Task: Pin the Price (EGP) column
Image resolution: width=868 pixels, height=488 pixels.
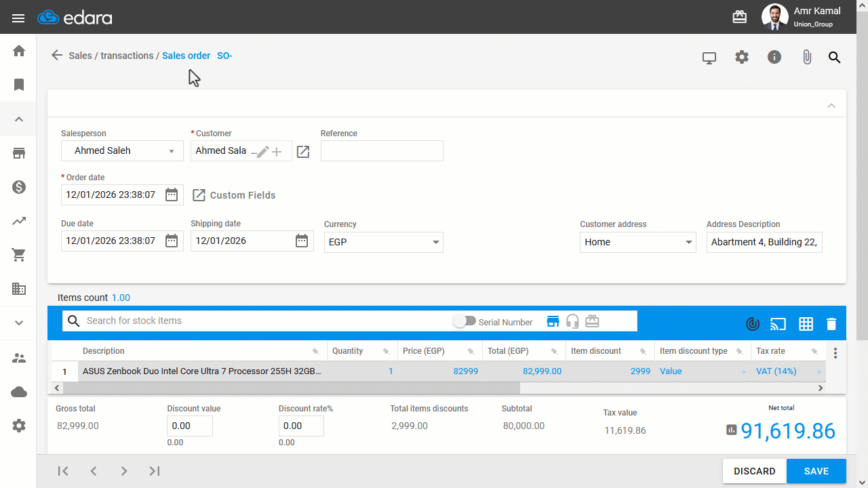Action: pos(471,351)
